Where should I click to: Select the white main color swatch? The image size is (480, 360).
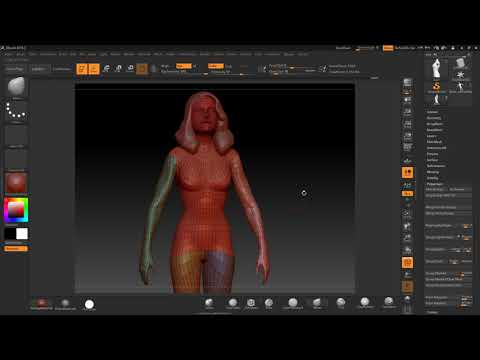pos(22,234)
